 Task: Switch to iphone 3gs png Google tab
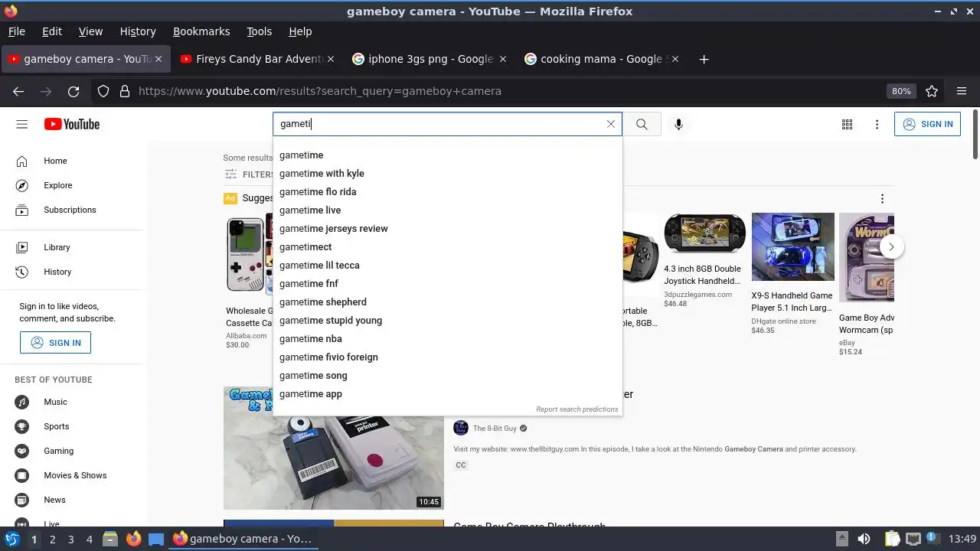(x=430, y=59)
